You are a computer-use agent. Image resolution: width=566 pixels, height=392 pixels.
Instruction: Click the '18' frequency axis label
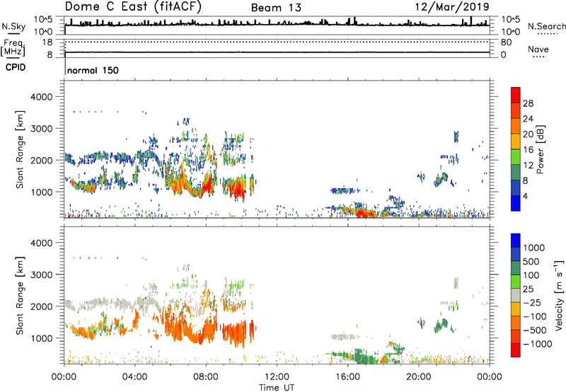point(47,42)
